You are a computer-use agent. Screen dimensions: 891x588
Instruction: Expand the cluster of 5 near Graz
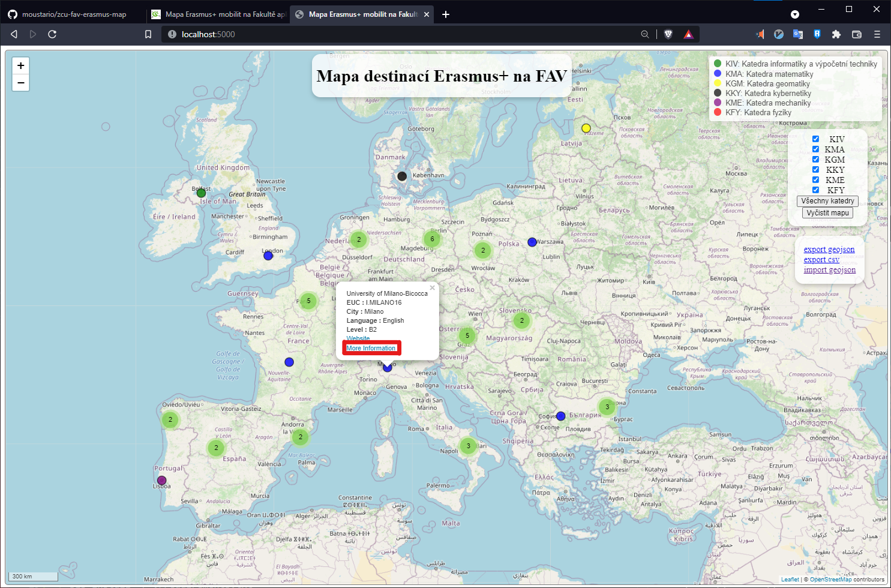pos(467,336)
